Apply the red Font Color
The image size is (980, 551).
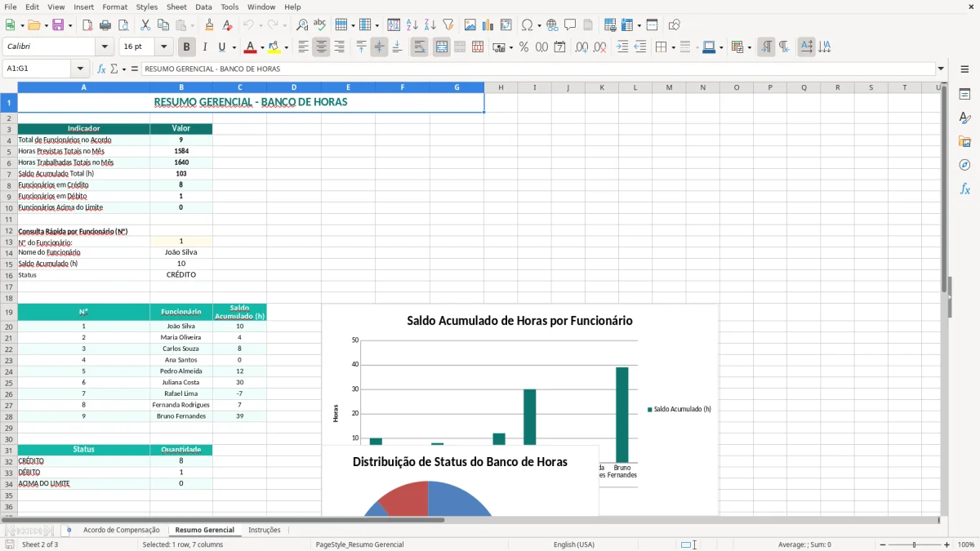point(250,47)
